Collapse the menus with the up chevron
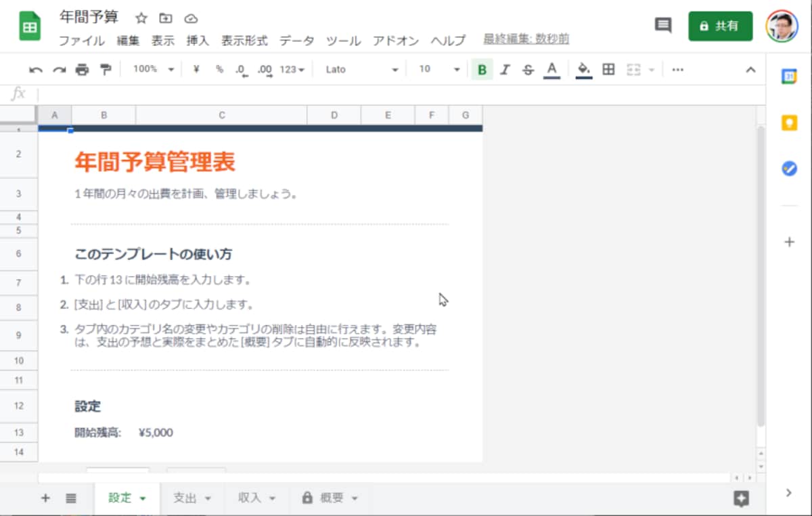 (750, 69)
